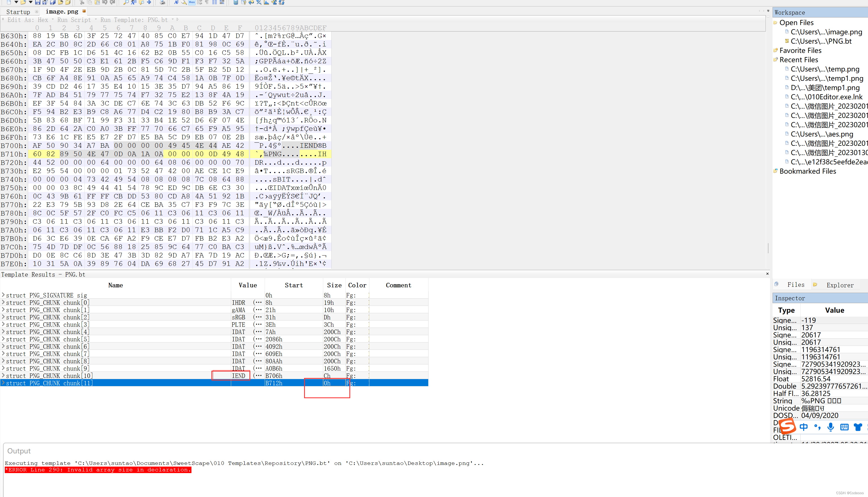The height and width of the screenshot is (497, 868).
Task: Click the Undo arrow toolbar icon
Action: point(105,2)
